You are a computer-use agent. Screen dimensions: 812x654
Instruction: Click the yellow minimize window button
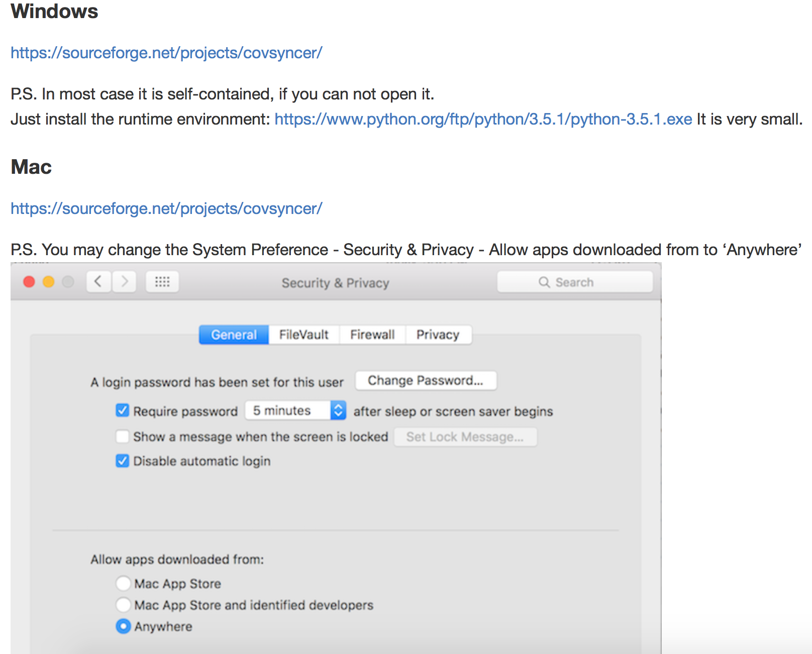(49, 282)
